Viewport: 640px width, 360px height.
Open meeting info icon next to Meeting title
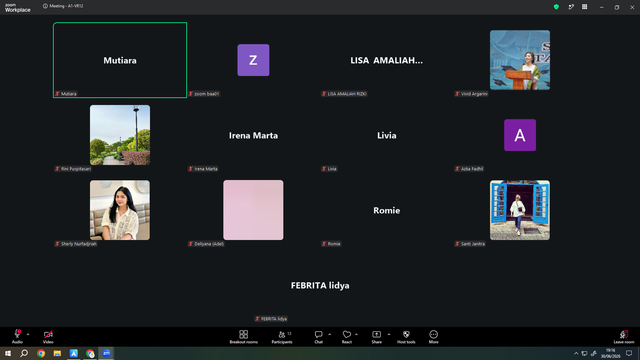click(45, 6)
